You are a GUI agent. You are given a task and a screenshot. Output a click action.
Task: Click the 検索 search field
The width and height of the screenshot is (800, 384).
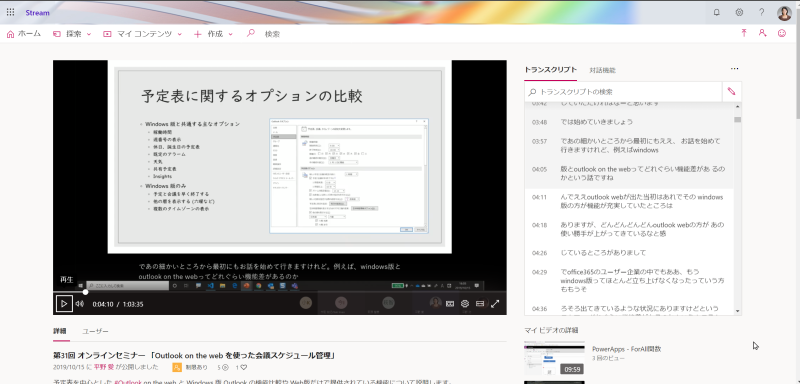click(x=272, y=34)
